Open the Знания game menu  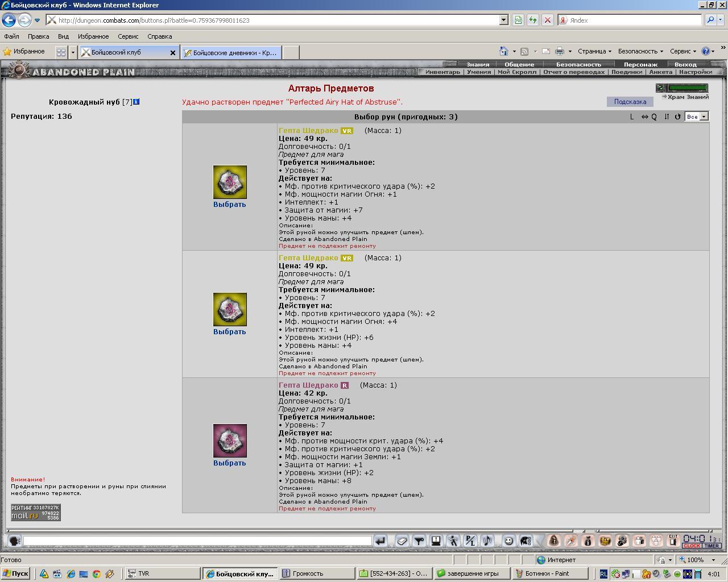tap(478, 64)
